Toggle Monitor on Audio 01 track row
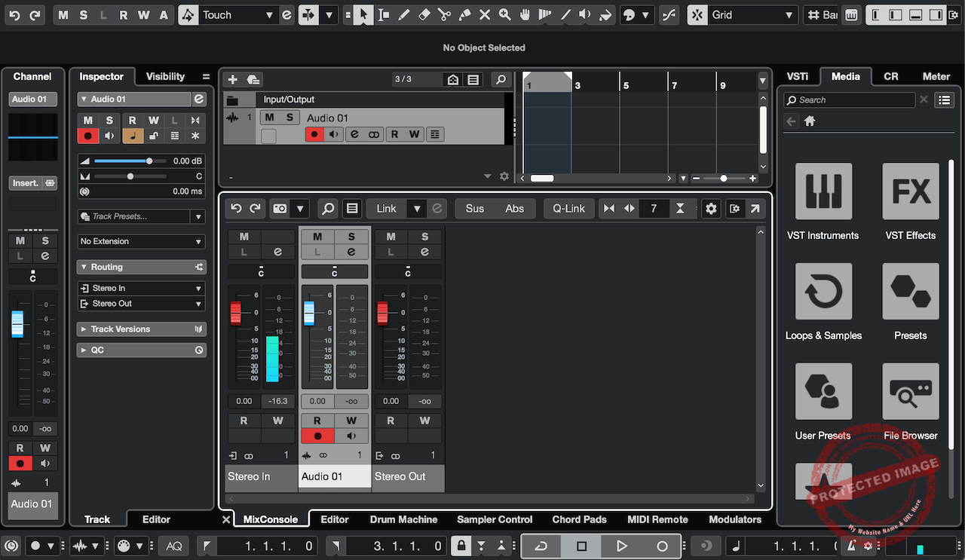965x560 pixels. coord(334,134)
